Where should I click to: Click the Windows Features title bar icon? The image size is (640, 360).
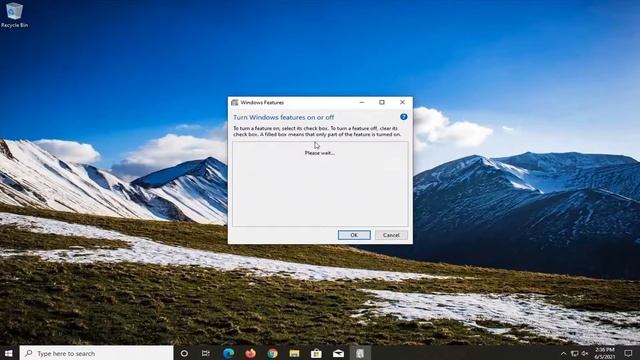[235, 102]
